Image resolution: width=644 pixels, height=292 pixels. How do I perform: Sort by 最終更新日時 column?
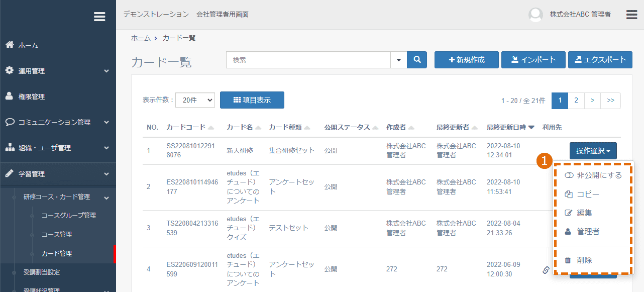point(511,128)
